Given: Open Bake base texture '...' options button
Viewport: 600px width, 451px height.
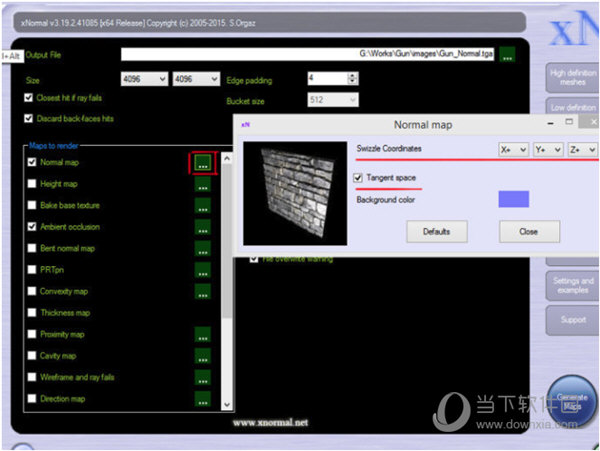Looking at the screenshot, I should pyautogui.click(x=203, y=205).
